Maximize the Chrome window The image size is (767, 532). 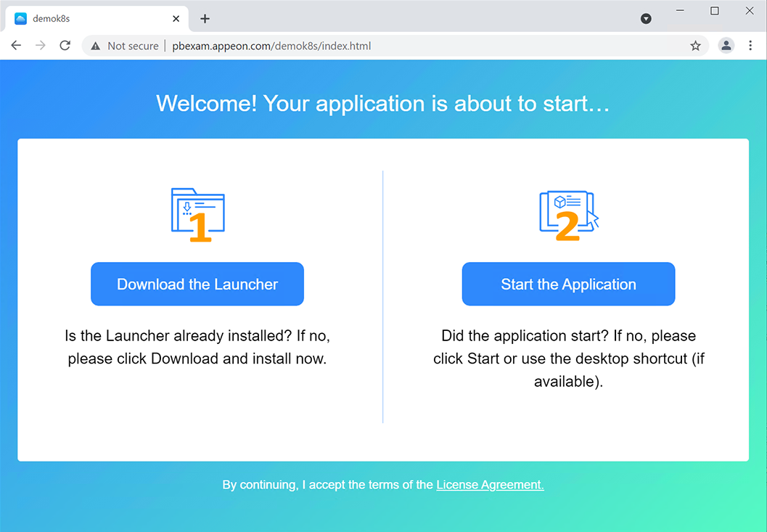715,11
